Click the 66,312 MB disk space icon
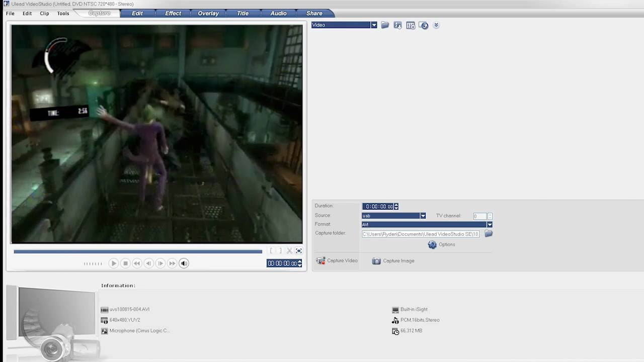This screenshot has height=362, width=644. [x=395, y=331]
